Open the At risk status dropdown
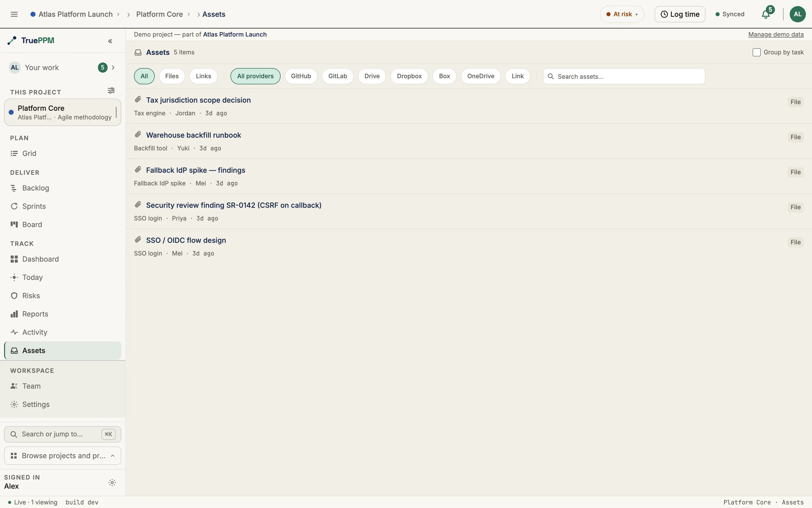This screenshot has width=812, height=508. tap(622, 14)
